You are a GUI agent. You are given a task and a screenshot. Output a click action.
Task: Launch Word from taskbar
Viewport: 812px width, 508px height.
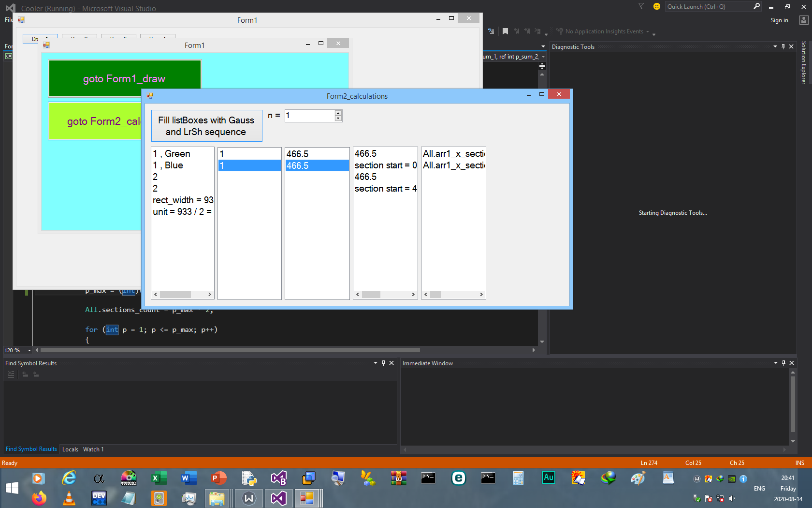189,478
